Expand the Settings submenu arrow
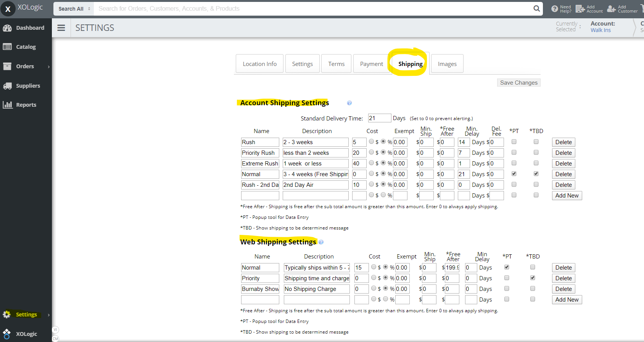Screen dimensions: 644x342 coord(48,315)
